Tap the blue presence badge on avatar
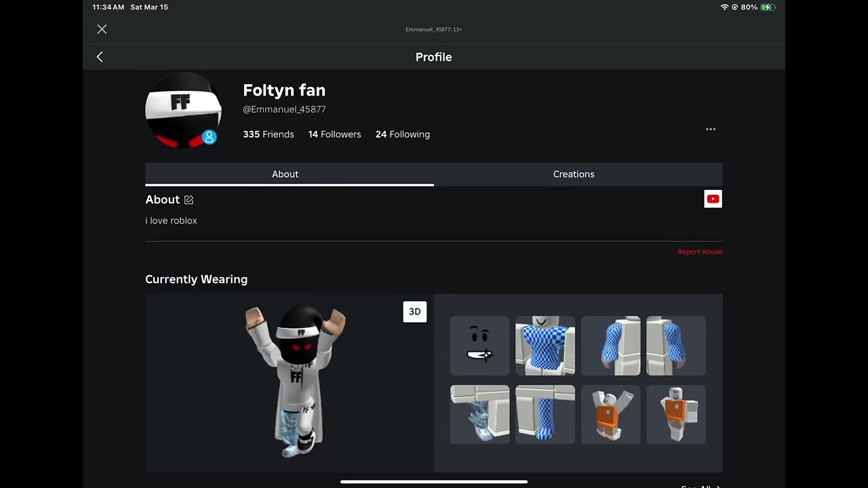Image resolution: width=868 pixels, height=488 pixels. pos(210,137)
